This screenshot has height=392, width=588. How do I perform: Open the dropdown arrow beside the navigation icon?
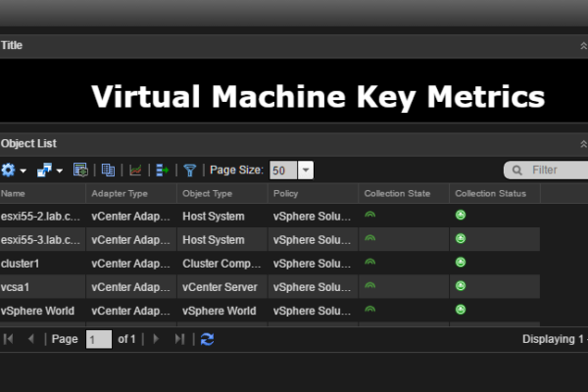59,171
